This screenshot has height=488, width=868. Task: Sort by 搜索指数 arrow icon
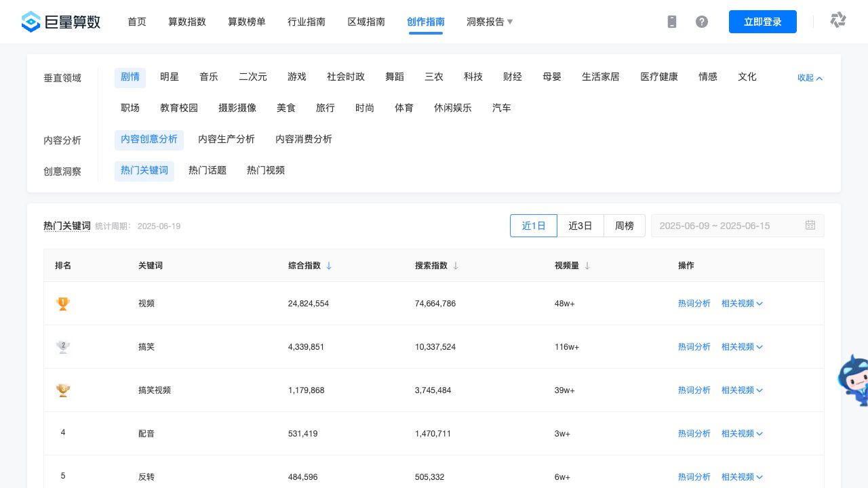click(x=456, y=266)
